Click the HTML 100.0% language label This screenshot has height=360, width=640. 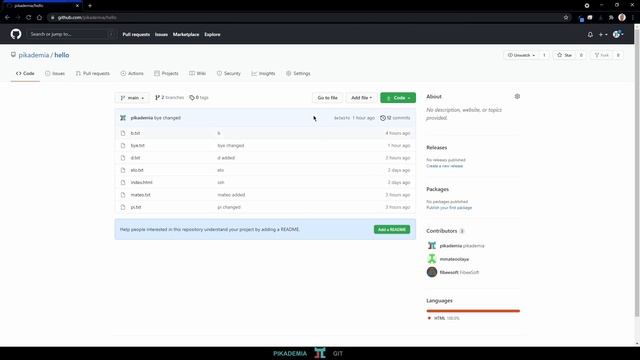444,318
